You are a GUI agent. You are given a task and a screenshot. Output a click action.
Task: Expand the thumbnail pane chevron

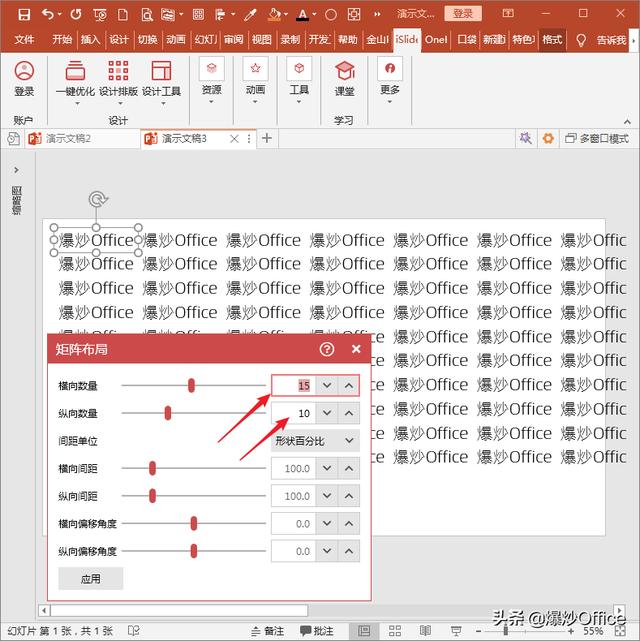tap(16, 170)
